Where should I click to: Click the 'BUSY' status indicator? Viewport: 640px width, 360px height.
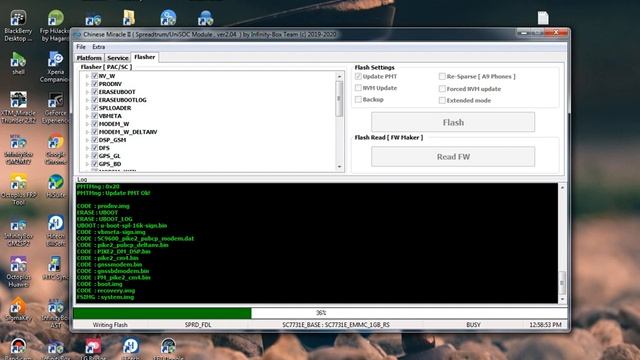(x=473, y=325)
